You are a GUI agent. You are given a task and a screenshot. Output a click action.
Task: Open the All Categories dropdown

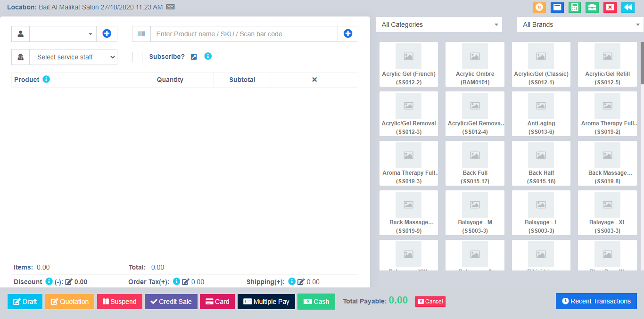tap(439, 25)
